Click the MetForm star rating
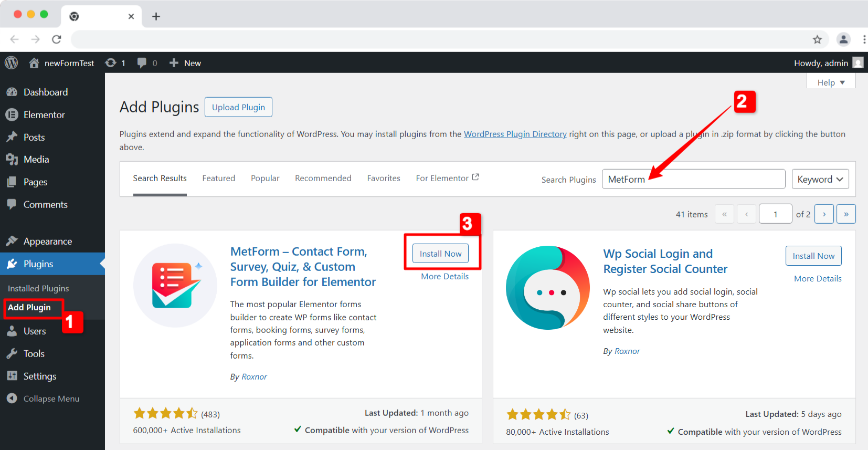 pyautogui.click(x=165, y=413)
